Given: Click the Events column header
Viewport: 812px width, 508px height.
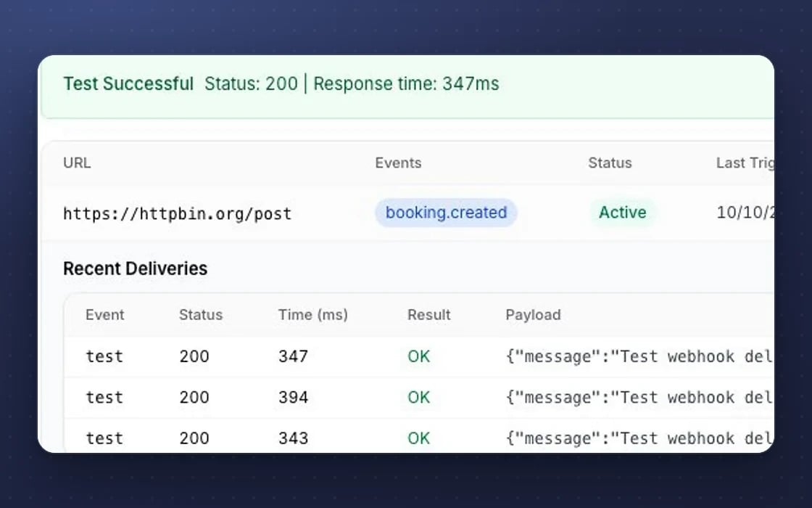Looking at the screenshot, I should pos(398,163).
